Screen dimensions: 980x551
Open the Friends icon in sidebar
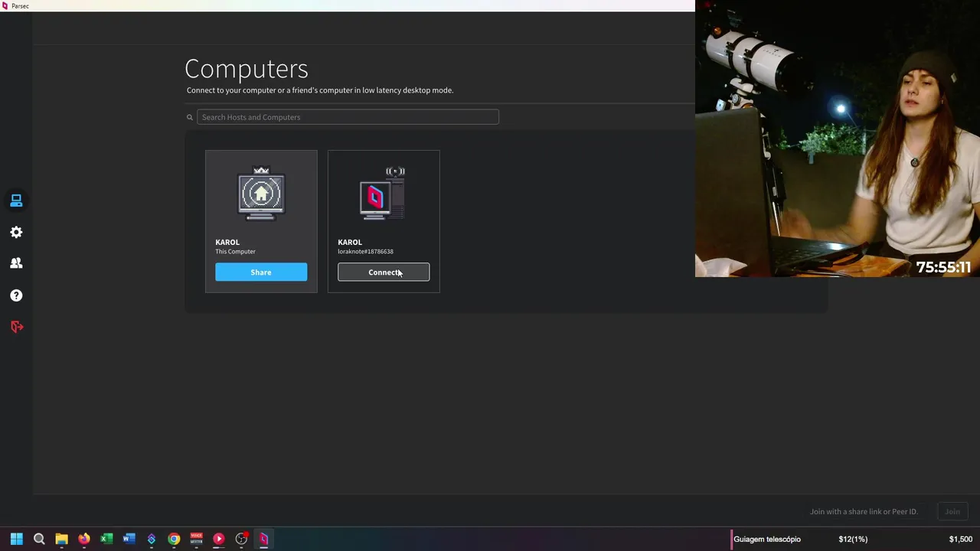16,263
